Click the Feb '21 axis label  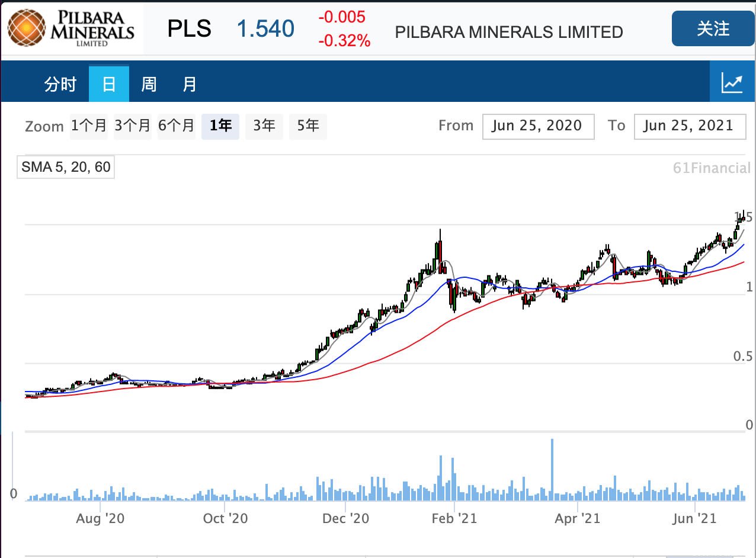click(x=453, y=519)
